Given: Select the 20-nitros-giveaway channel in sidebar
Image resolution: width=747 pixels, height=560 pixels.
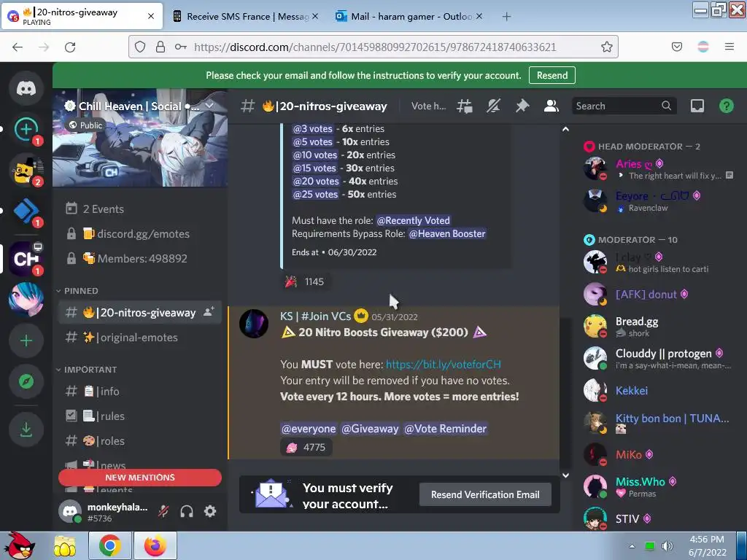Looking at the screenshot, I should [x=139, y=313].
